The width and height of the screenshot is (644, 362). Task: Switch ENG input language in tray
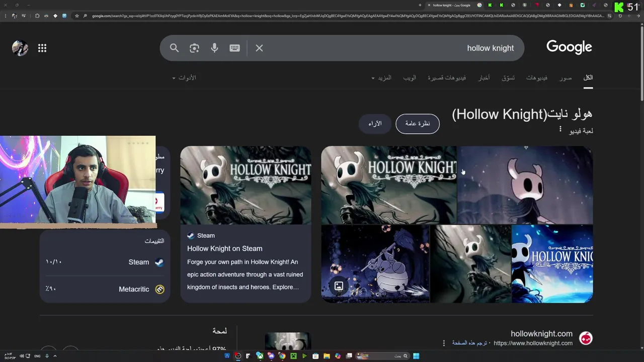pos(37,356)
